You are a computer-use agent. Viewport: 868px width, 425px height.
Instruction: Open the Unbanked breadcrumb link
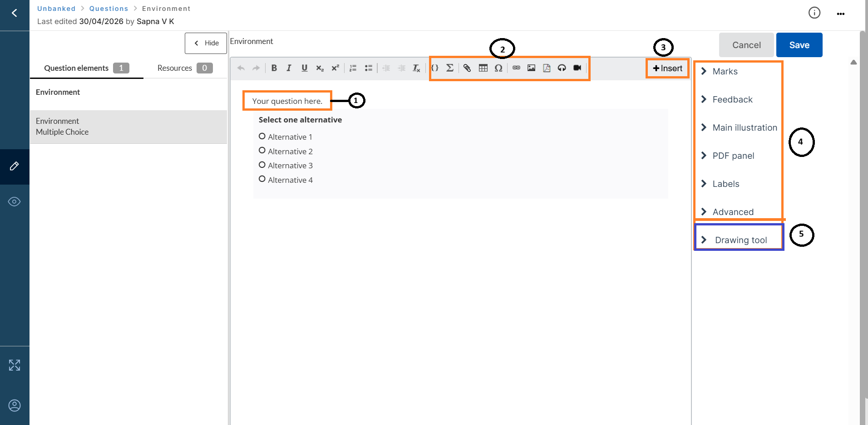point(56,9)
